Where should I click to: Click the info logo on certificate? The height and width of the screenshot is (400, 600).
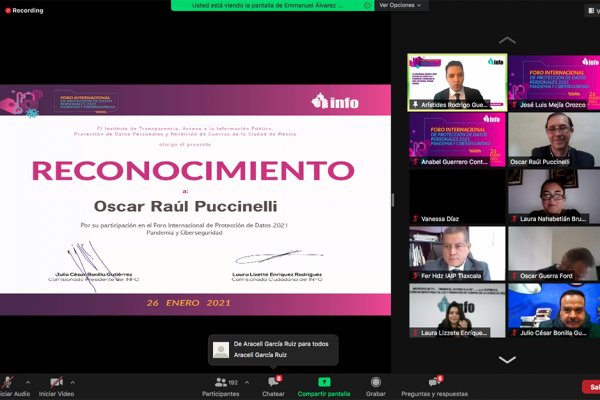[x=335, y=101]
